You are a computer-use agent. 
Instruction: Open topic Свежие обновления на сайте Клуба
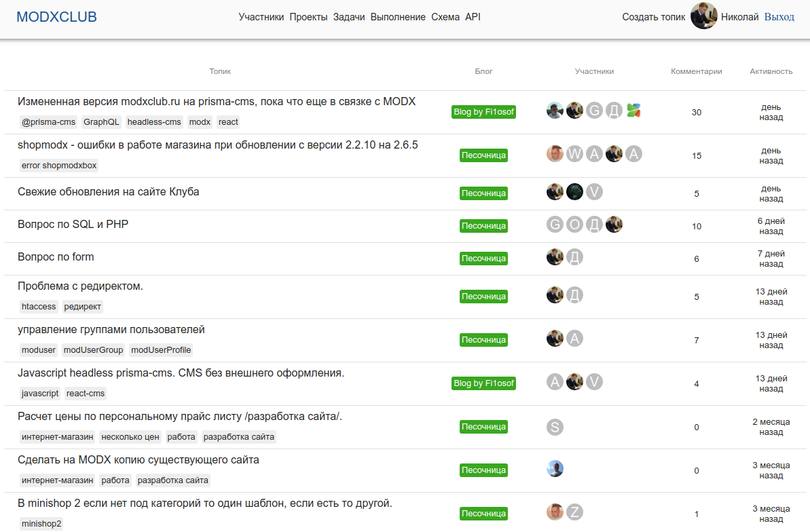108,191
